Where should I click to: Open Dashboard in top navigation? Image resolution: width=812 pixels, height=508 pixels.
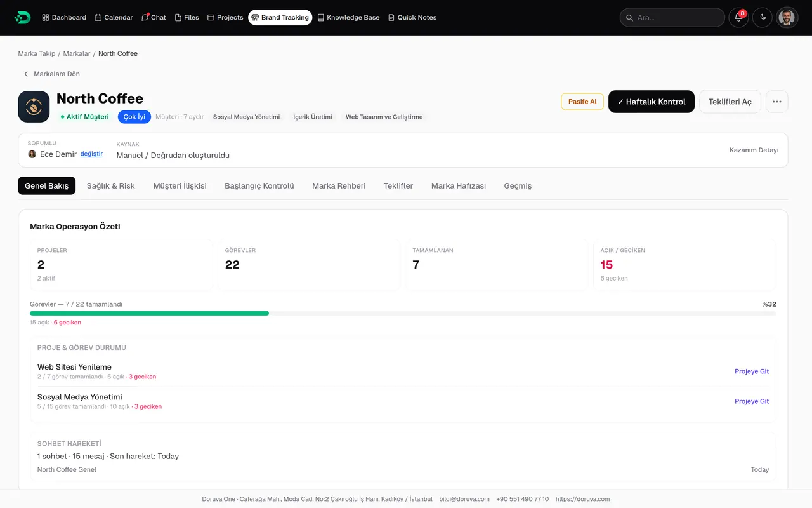[x=64, y=18]
